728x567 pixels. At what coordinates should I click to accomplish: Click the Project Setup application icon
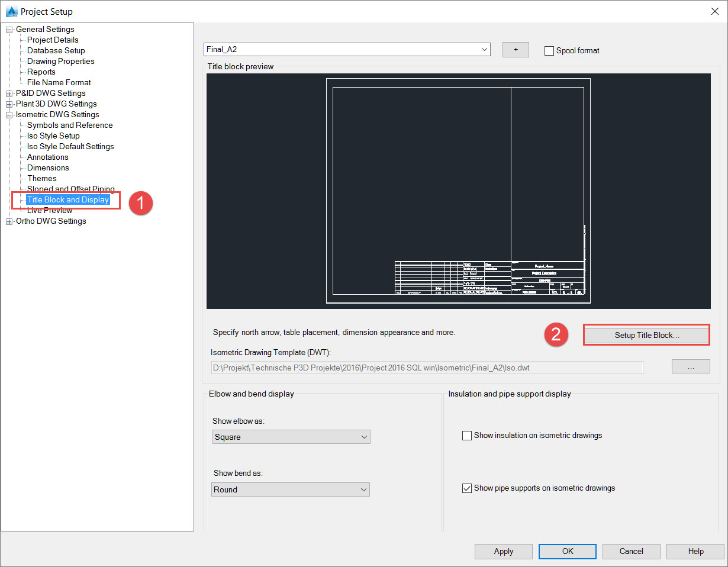[x=11, y=11]
